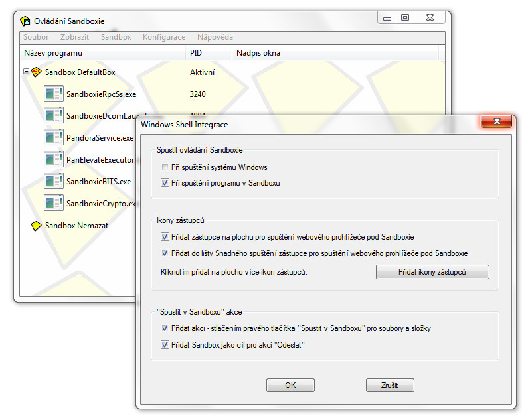The image size is (524, 420).
Task: Select the SandboxieRpcSs.exe row text
Action: (101, 94)
